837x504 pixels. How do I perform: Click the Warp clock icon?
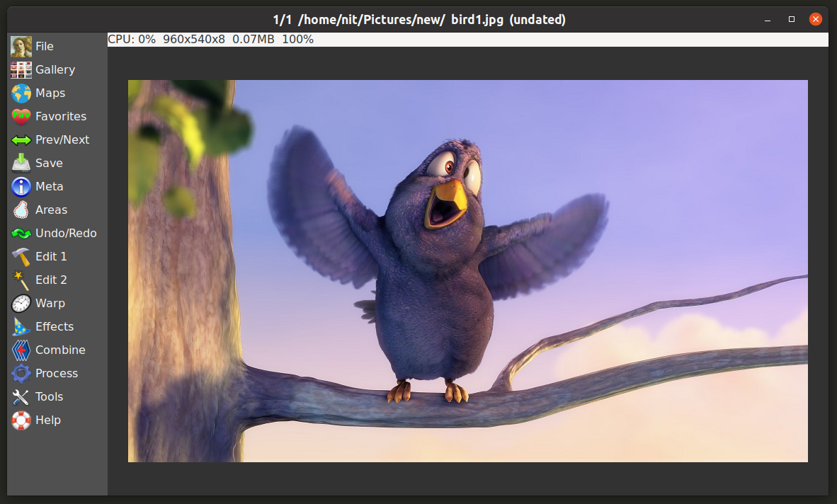[21, 304]
